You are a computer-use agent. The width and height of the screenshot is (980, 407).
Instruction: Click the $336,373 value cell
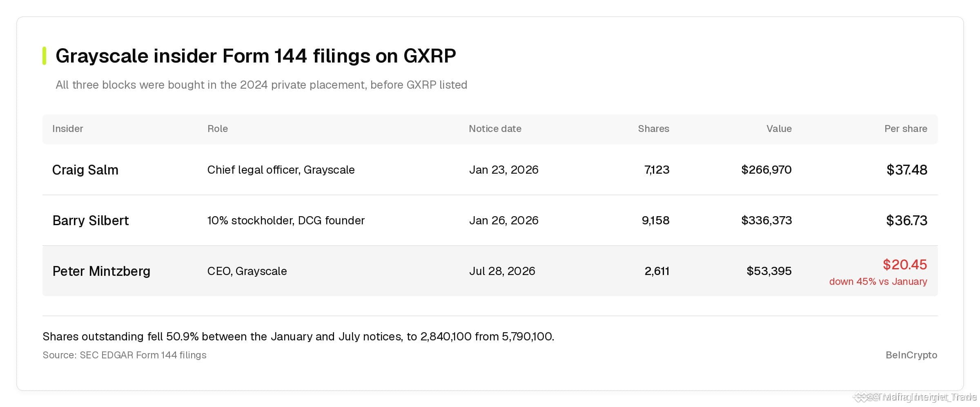tap(766, 221)
